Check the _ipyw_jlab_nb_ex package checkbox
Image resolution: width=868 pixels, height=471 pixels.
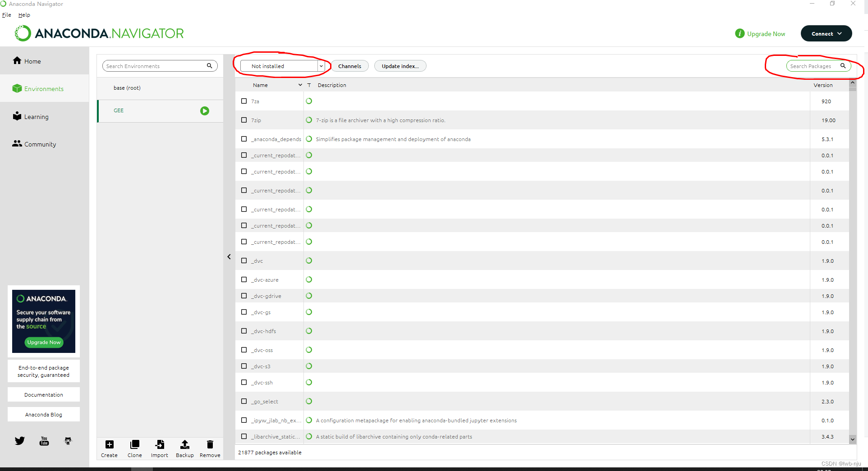coord(244,420)
